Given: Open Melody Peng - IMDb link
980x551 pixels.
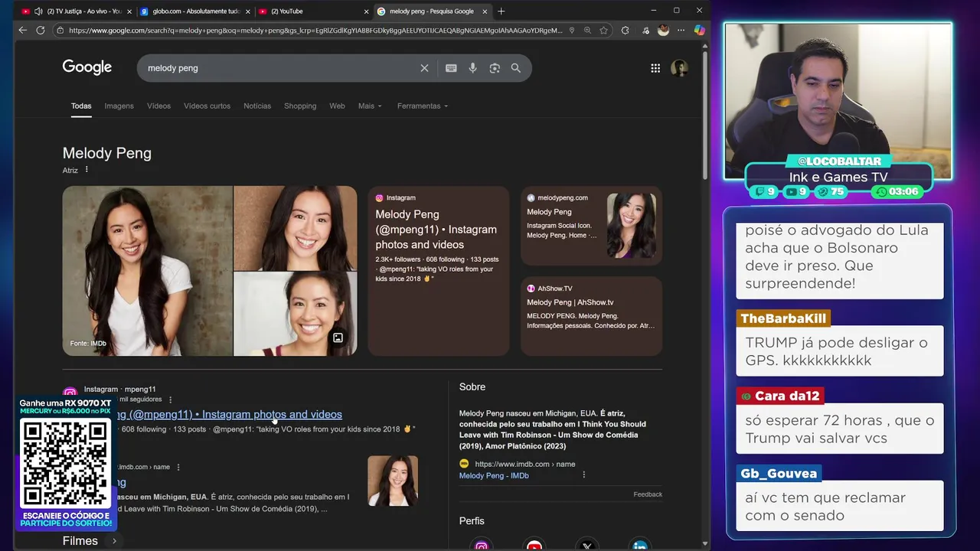Looking at the screenshot, I should (x=494, y=475).
